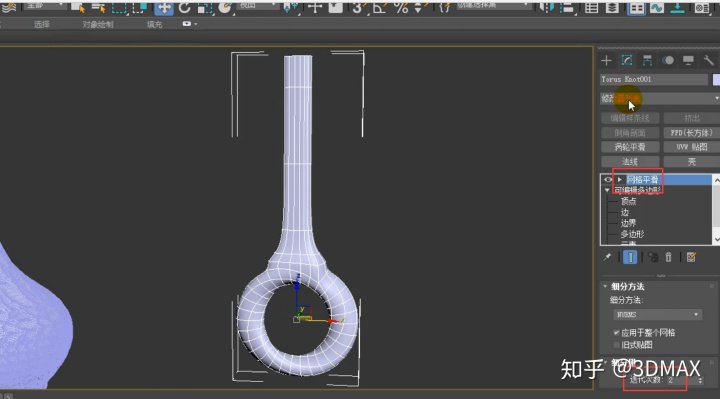Open the reference coordinate 视图 dropdown
This screenshot has height=399, width=720.
point(257,6)
